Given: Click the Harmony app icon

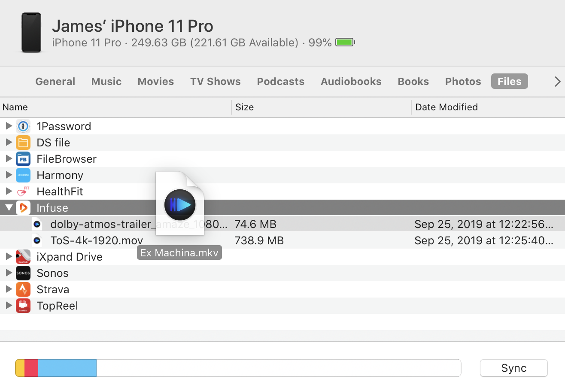Looking at the screenshot, I should click(x=23, y=175).
